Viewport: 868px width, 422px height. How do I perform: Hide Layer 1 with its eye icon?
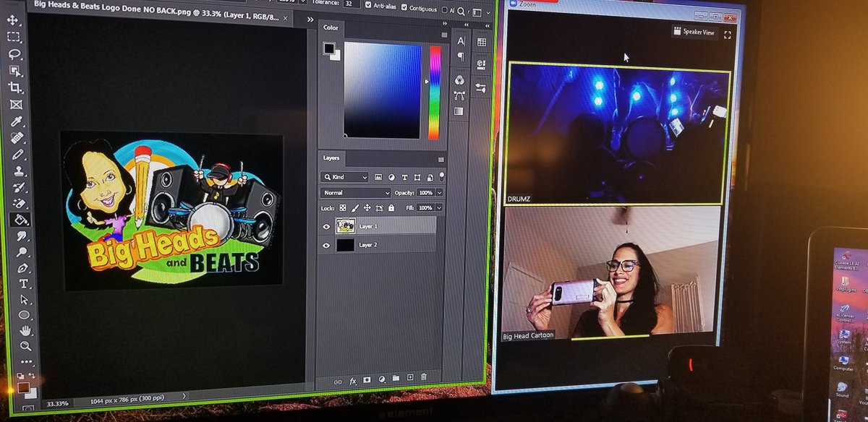[327, 227]
